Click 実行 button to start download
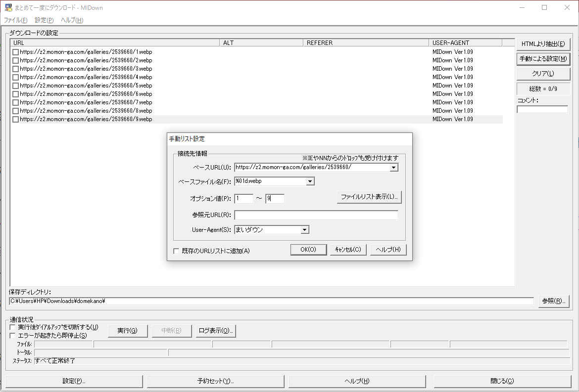Screen dimensions: 579x392 (127, 331)
